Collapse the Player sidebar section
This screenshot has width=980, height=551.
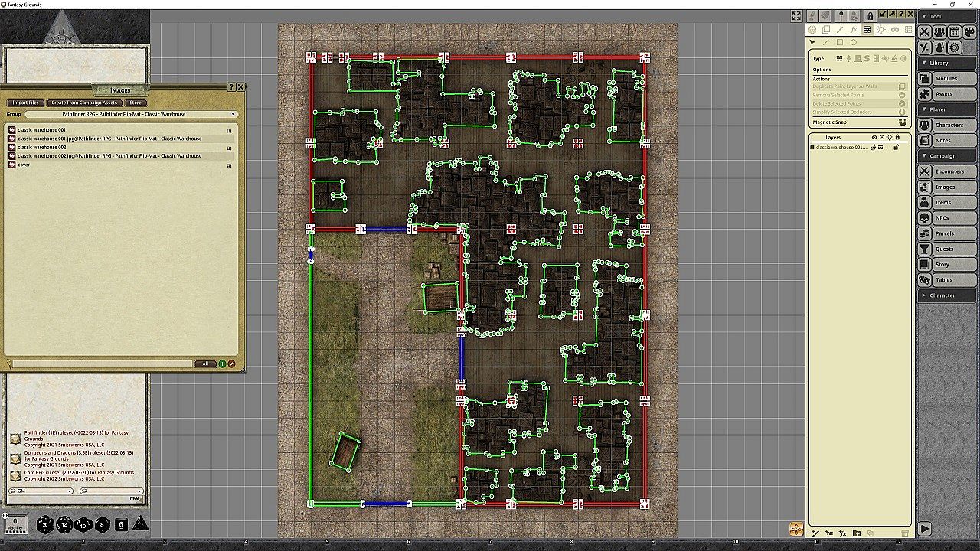pos(948,109)
